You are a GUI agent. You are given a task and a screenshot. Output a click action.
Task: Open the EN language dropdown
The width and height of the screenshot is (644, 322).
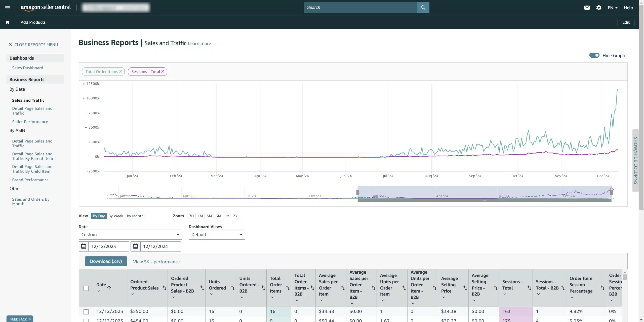[613, 8]
